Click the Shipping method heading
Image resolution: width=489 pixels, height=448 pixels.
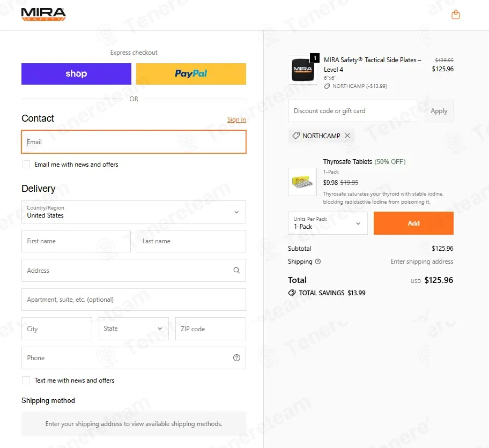(x=48, y=401)
